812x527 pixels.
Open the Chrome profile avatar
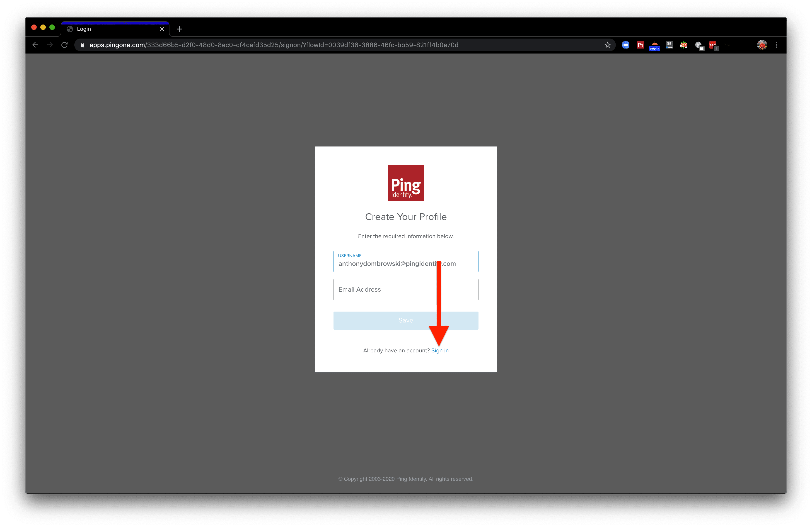point(762,45)
